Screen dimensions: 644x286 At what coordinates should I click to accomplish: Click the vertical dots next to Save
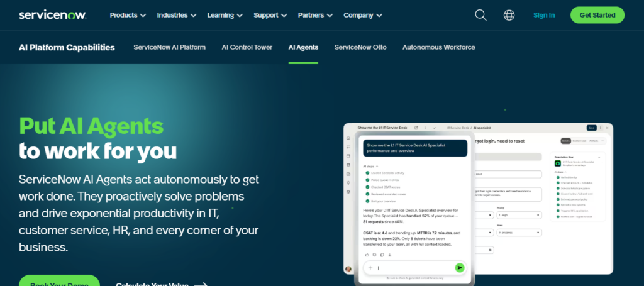(x=601, y=128)
